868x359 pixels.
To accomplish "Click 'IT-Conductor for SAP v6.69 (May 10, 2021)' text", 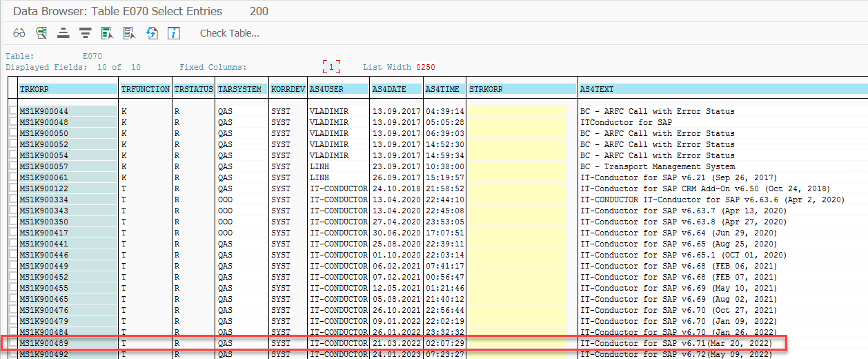I will [x=679, y=288].
